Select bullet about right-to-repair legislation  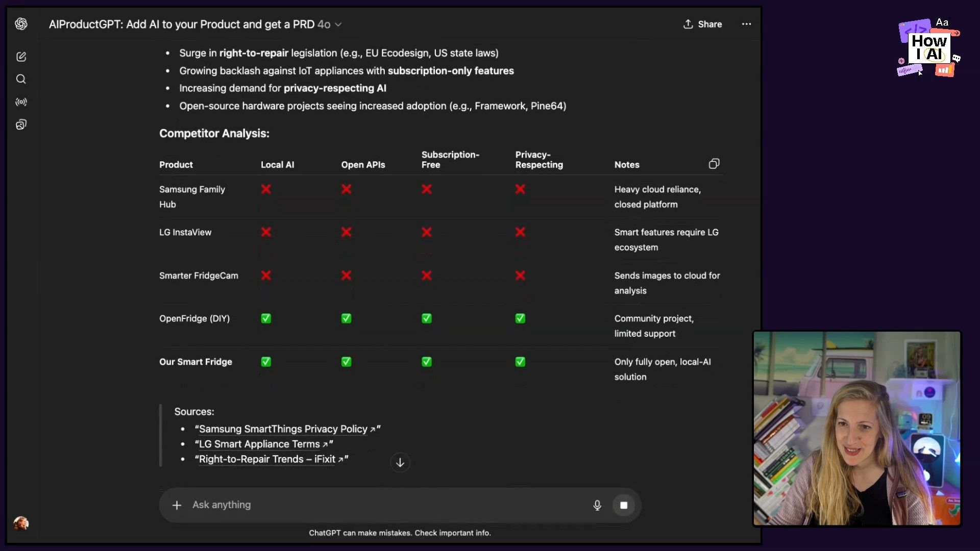pos(339,53)
